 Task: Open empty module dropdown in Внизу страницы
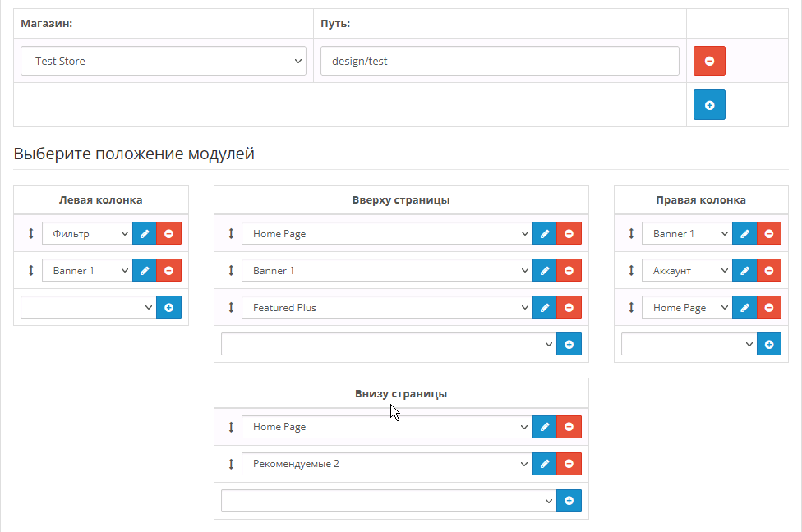pyautogui.click(x=388, y=501)
